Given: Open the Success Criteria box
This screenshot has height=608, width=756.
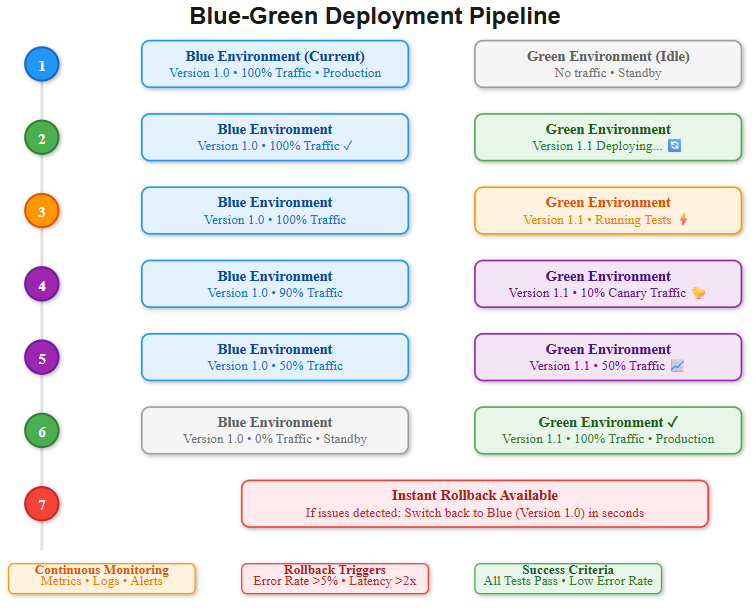Looking at the screenshot, I should tap(568, 579).
